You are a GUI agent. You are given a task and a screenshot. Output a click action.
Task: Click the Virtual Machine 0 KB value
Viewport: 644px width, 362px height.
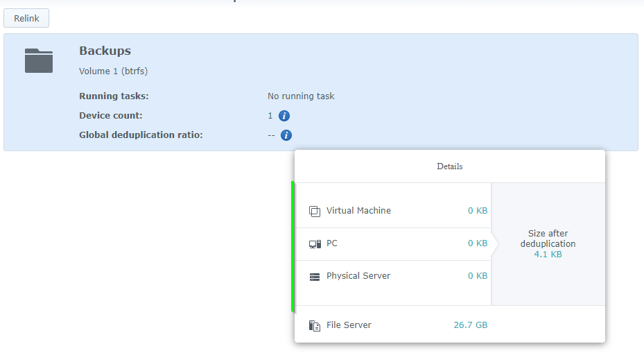pyautogui.click(x=477, y=211)
